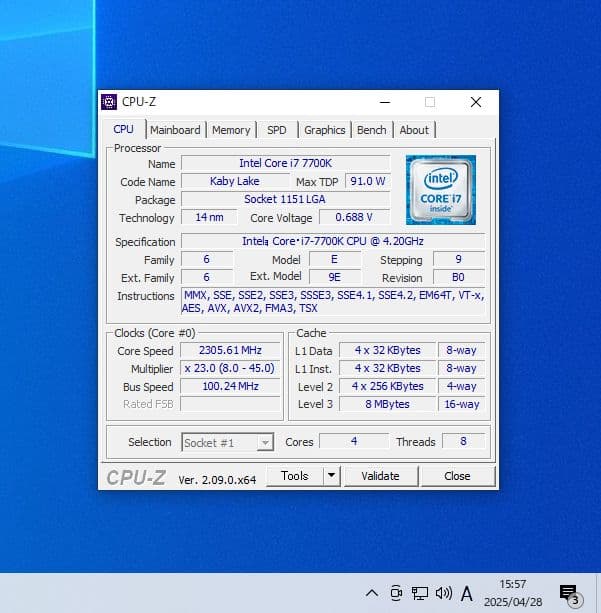Open the volume speaker tray icon
This screenshot has height=613, width=601.
(x=443, y=593)
